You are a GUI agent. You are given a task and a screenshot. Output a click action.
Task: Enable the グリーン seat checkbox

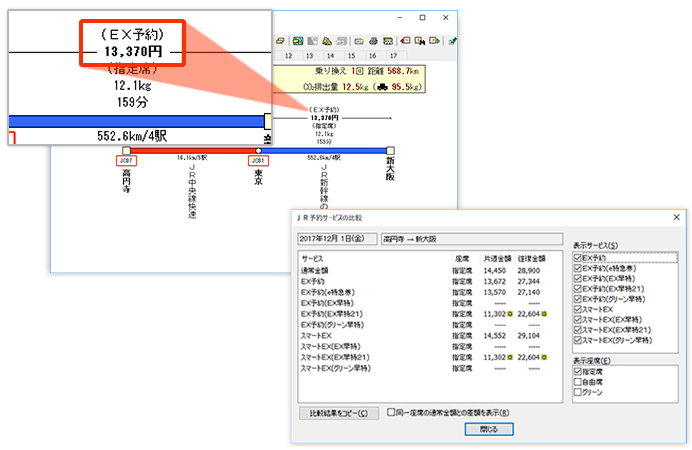(578, 392)
